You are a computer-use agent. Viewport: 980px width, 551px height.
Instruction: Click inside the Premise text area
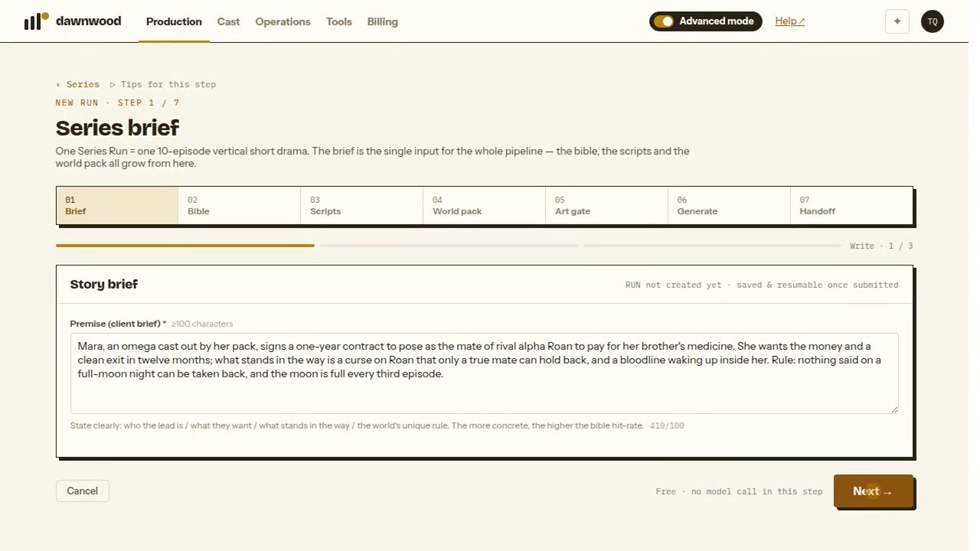click(x=484, y=373)
